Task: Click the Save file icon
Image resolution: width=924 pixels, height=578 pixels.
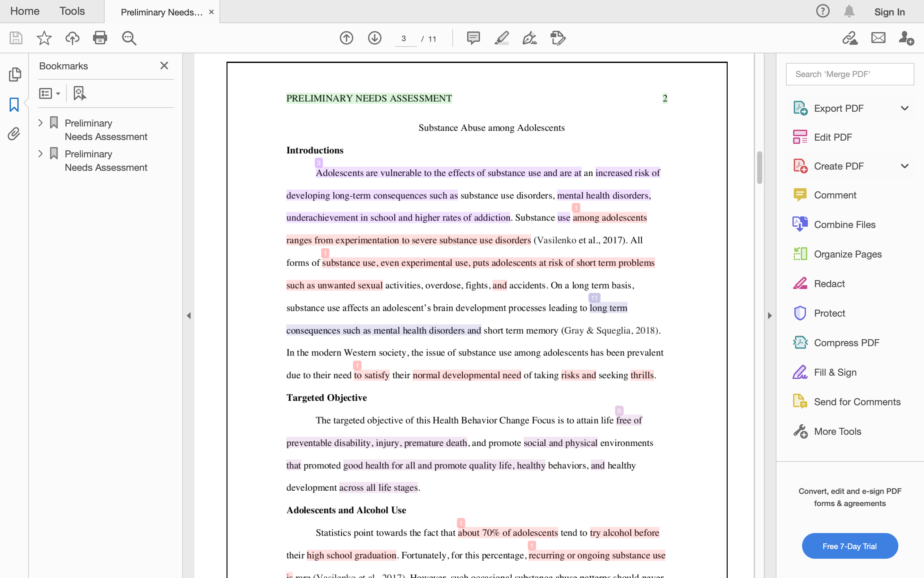Action: tap(16, 38)
